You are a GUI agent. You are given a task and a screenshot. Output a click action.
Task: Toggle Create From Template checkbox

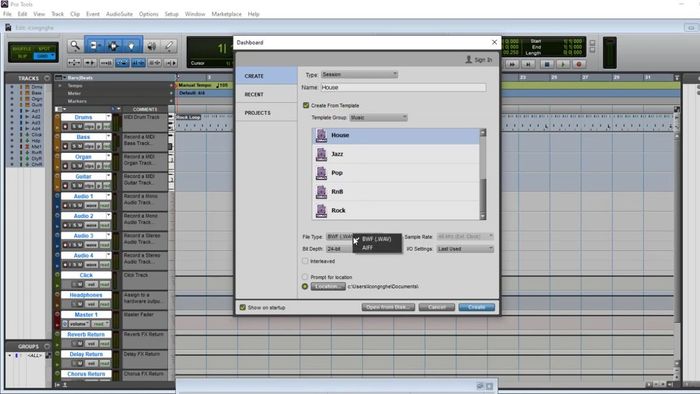pyautogui.click(x=306, y=105)
